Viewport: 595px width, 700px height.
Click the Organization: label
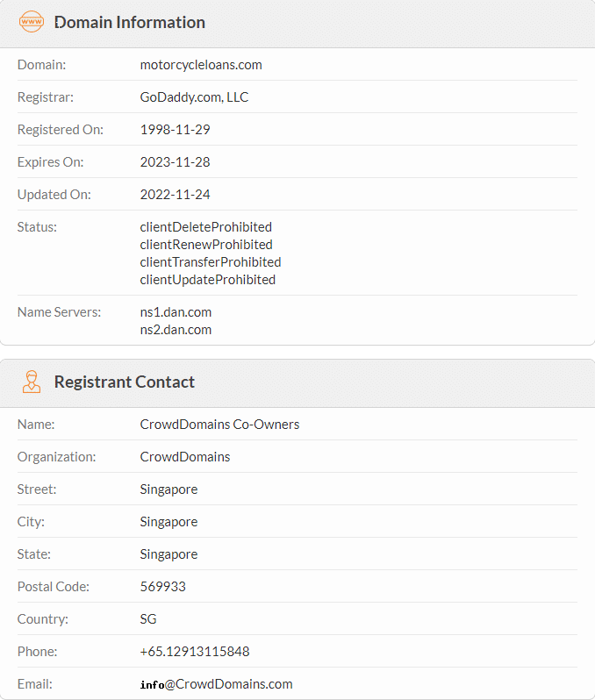click(x=56, y=457)
